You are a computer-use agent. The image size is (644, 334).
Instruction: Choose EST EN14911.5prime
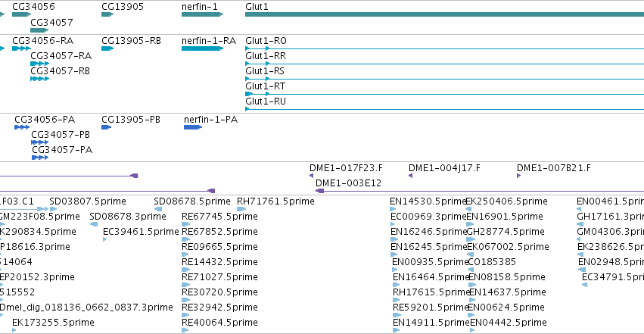coord(431,323)
